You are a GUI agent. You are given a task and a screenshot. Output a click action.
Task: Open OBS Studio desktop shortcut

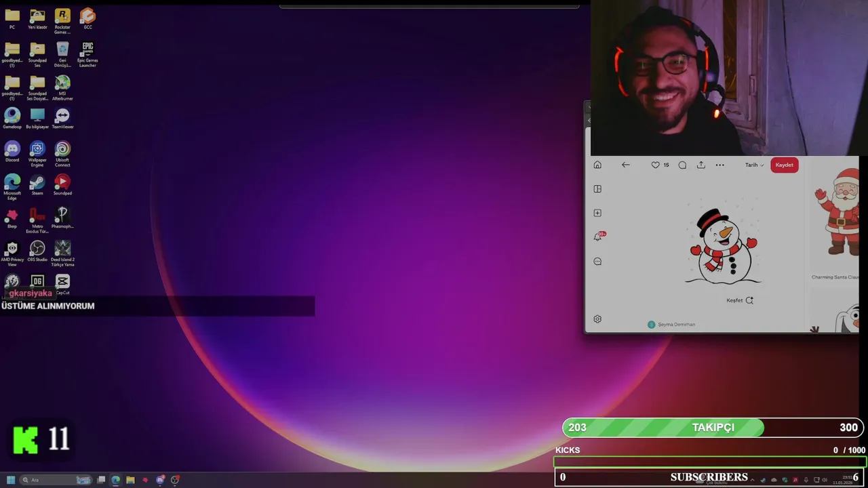(x=37, y=251)
